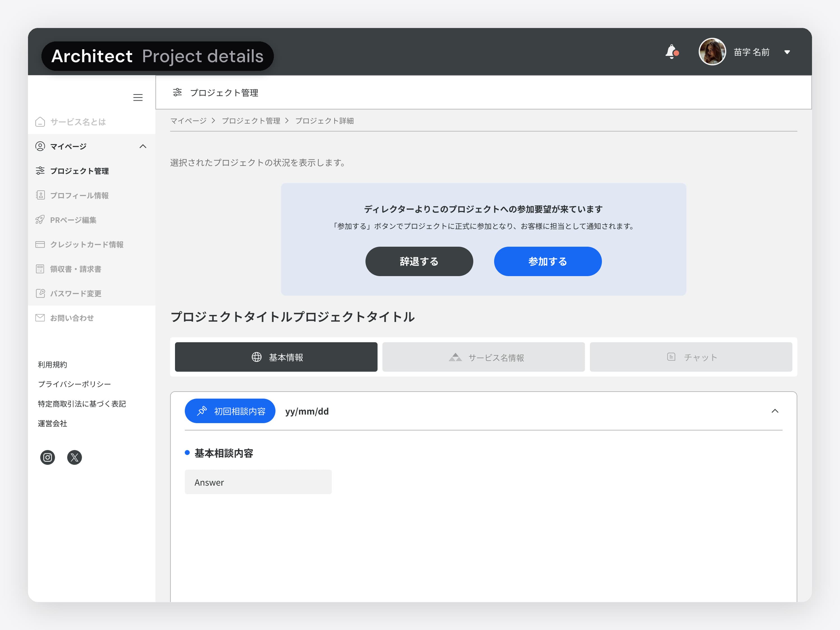Collapse the マイページ section chevron
The width and height of the screenshot is (840, 630).
(x=143, y=146)
